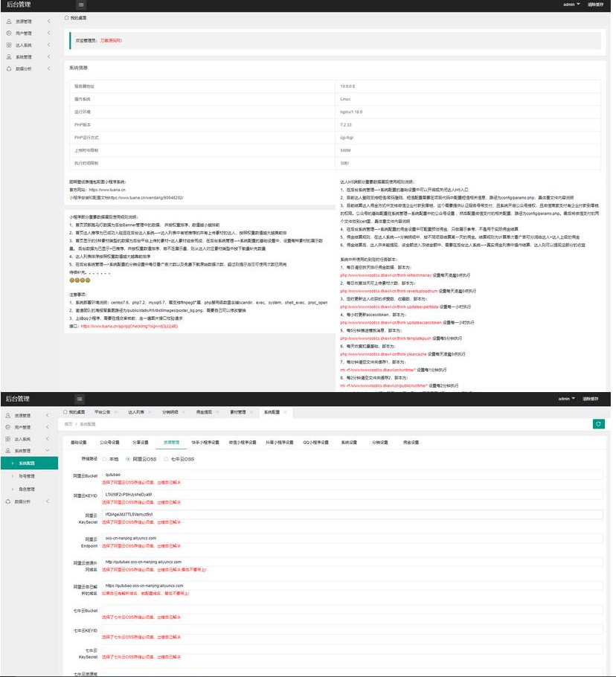
Task: Click the 用户管理 icon in the 系统配置 page sidebar
Action: pos(7,427)
